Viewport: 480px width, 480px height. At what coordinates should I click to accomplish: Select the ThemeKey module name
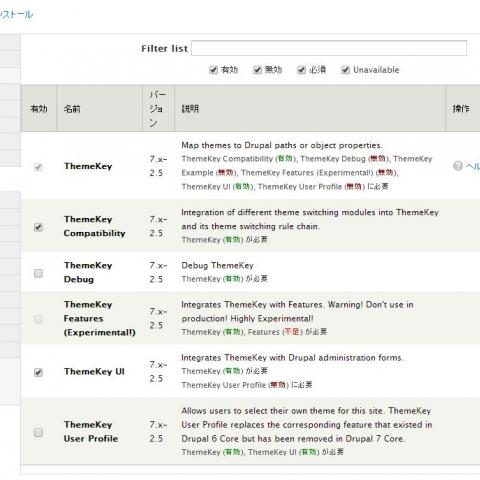point(88,166)
